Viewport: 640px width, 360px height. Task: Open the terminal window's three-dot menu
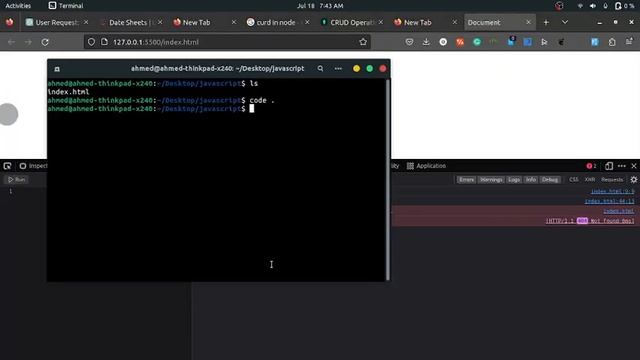tap(338, 69)
